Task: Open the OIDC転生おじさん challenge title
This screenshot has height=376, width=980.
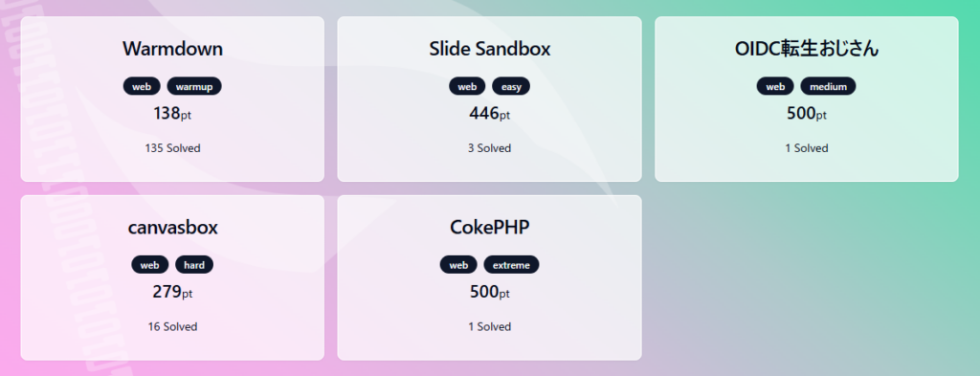Action: click(806, 49)
